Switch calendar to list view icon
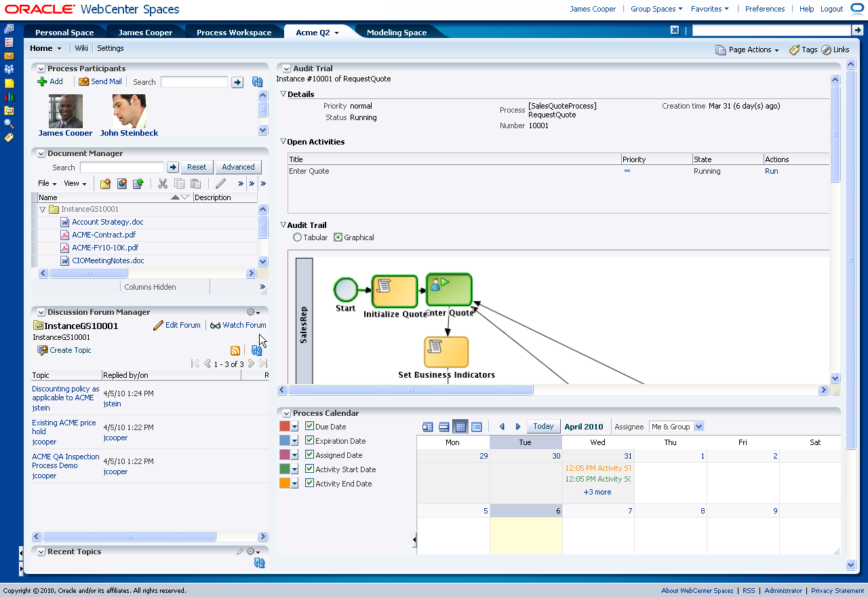Screen dimensions: 868x597 (477, 427)
